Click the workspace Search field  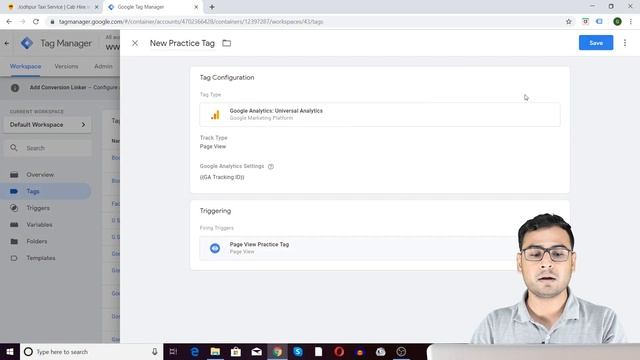coord(47,148)
